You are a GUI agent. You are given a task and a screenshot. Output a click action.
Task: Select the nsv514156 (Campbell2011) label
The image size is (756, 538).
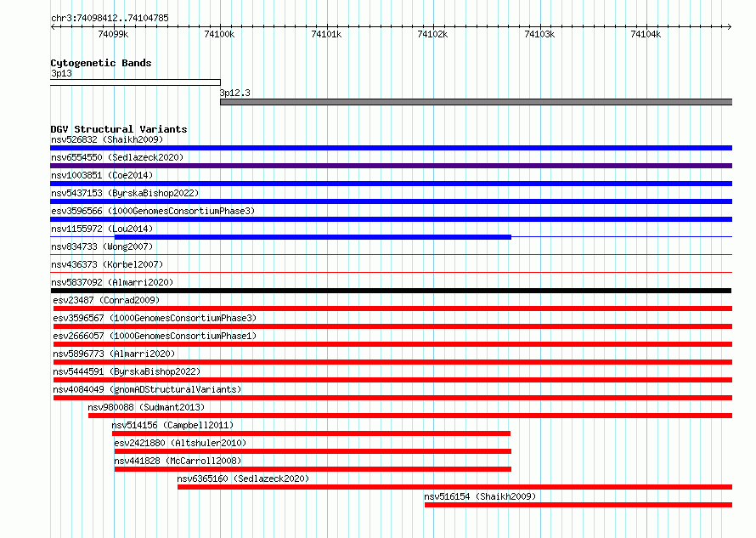pyautogui.click(x=172, y=425)
